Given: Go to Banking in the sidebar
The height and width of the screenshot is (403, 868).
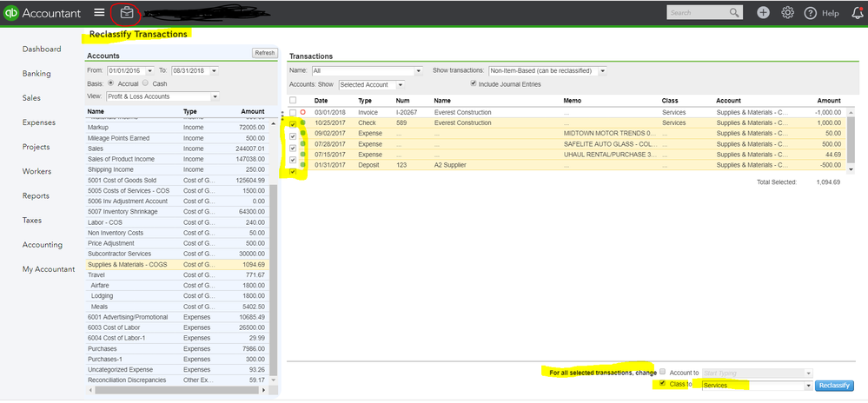Looking at the screenshot, I should (x=36, y=74).
